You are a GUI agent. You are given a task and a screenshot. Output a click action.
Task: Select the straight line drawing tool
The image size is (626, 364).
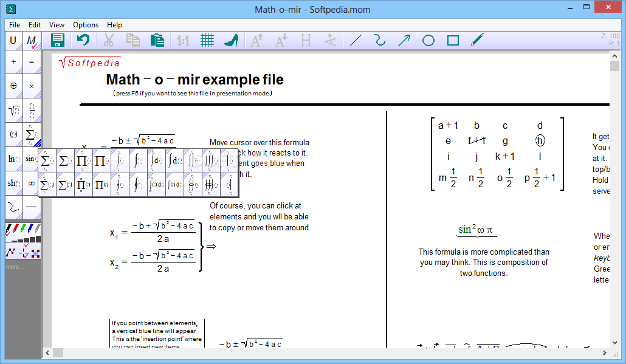[x=356, y=40]
